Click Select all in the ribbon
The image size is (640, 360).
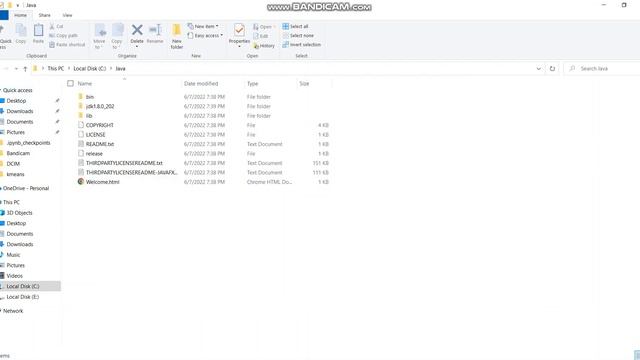coord(296,26)
